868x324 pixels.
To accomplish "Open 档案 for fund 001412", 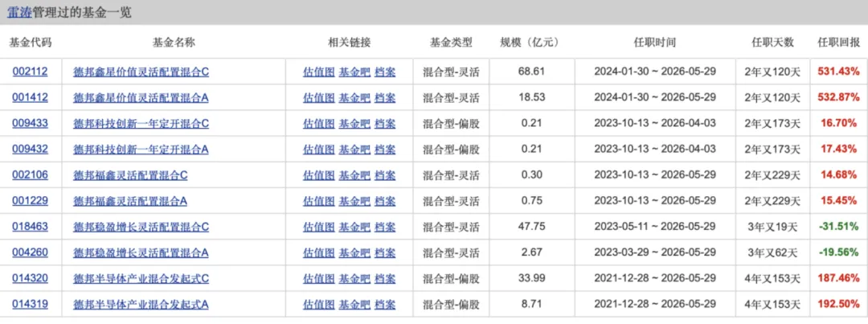I will (x=385, y=97).
